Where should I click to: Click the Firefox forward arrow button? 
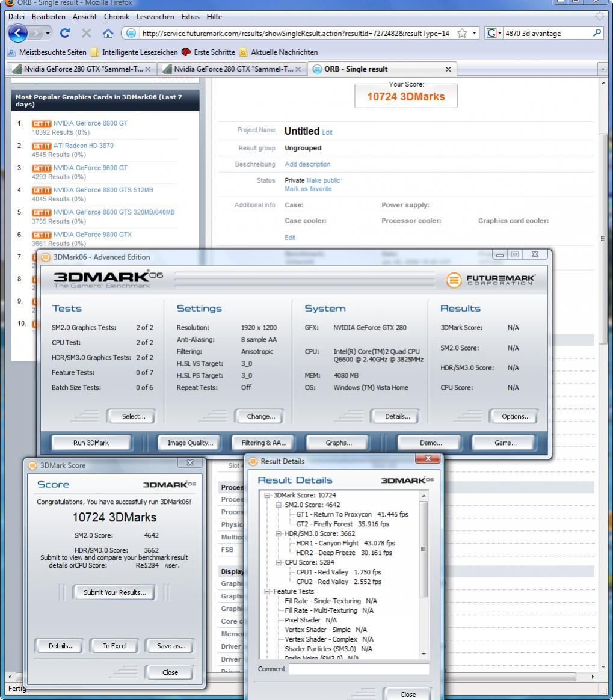(x=35, y=34)
